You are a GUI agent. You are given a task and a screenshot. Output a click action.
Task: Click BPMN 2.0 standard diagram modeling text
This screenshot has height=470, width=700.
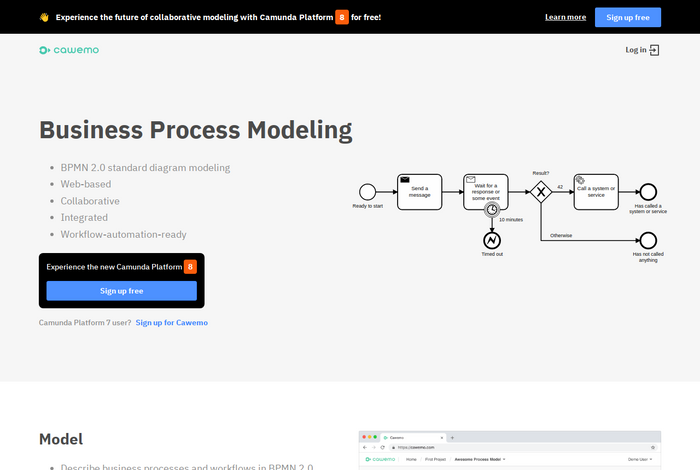[146, 168]
